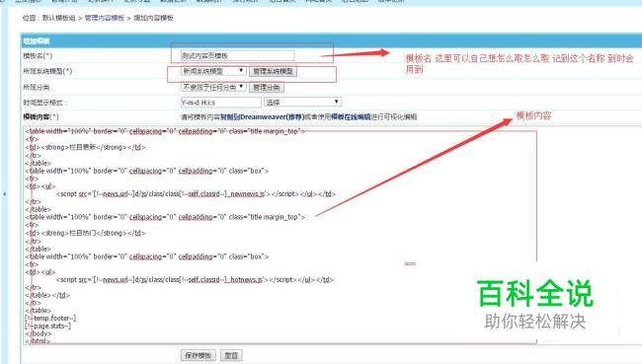Click the 时间显示格式 label
Screen dimensions: 642x364
click(x=45, y=103)
